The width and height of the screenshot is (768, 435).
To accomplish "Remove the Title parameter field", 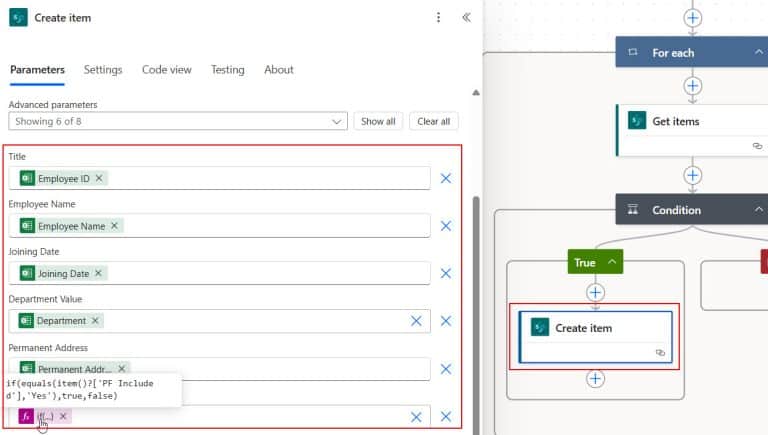I will 446,178.
